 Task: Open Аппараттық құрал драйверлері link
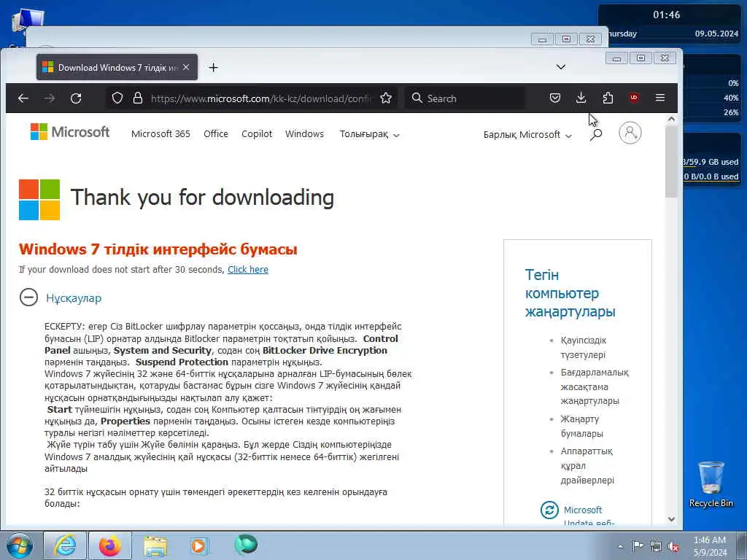[x=587, y=466]
